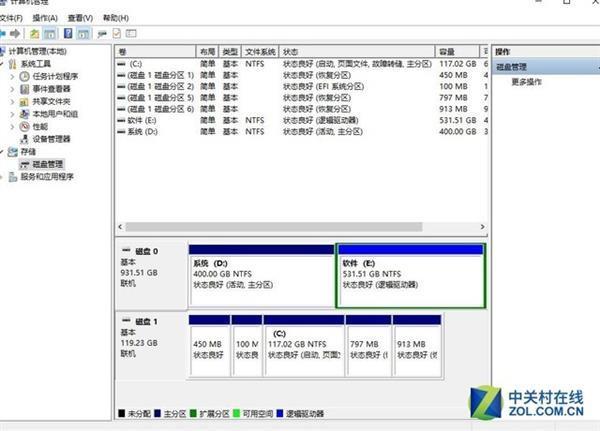Image resolution: width=600 pixels, height=431 pixels.
Task: Click the Back arrow in the toolbar
Action: point(5,33)
